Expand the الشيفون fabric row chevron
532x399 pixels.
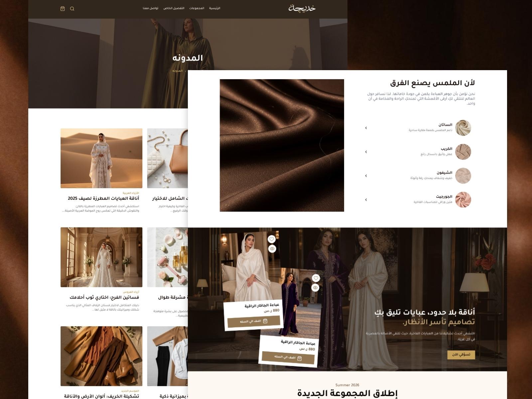(366, 176)
